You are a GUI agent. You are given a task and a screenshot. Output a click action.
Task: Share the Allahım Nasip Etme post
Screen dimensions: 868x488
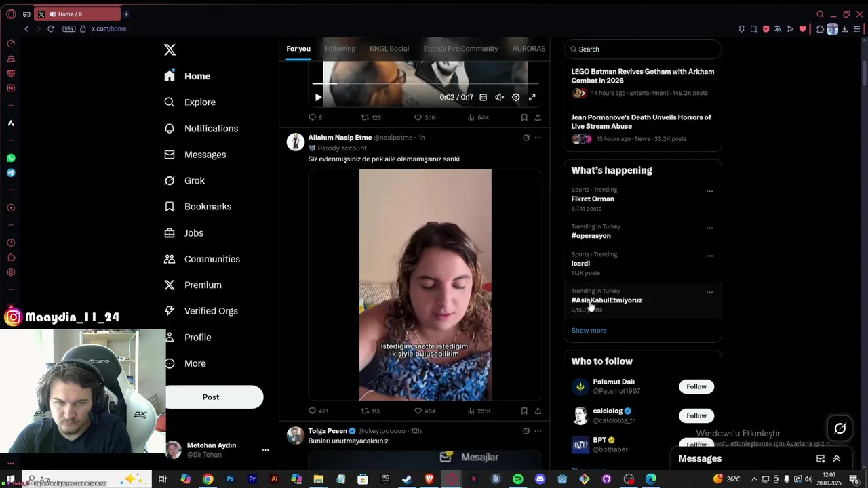538,411
